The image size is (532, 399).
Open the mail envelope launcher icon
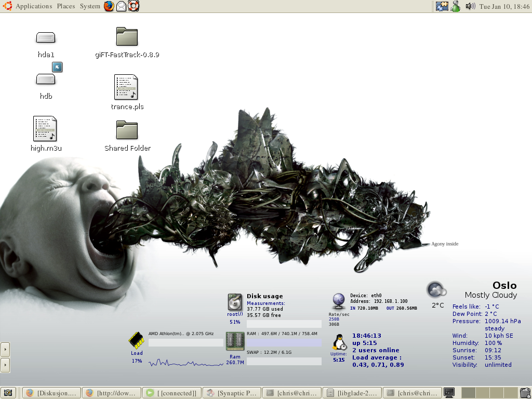(121, 6)
